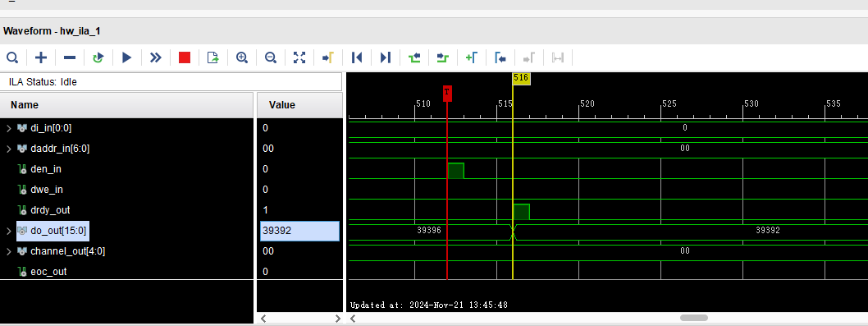Viewport: 868px width, 326px height.
Task: Go to previous marker icon
Action: [x=500, y=57]
